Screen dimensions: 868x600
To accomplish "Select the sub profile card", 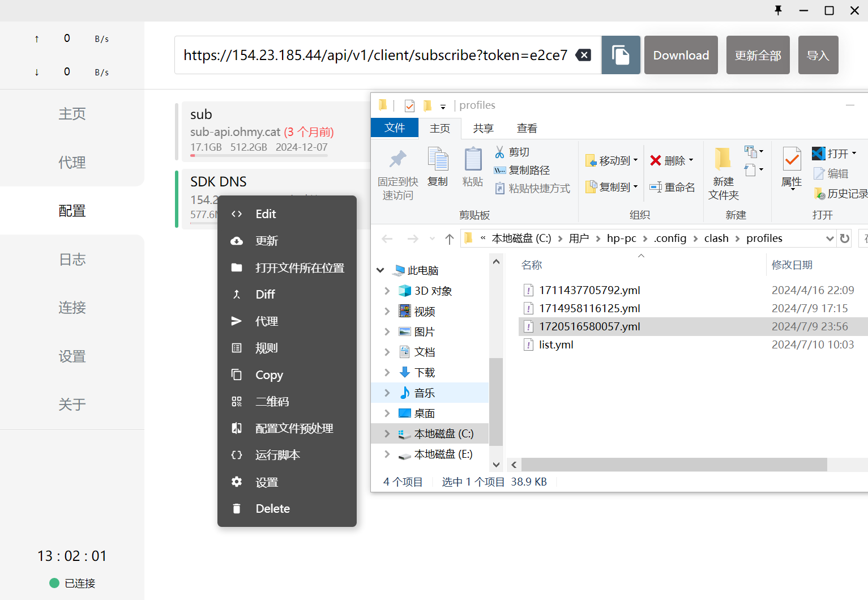I will pyautogui.click(x=273, y=131).
